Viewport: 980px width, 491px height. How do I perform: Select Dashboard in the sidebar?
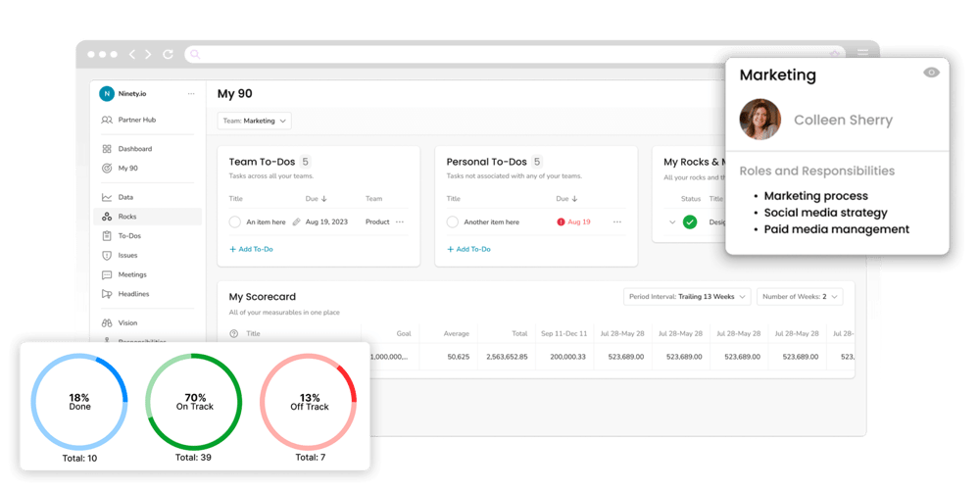tap(135, 149)
